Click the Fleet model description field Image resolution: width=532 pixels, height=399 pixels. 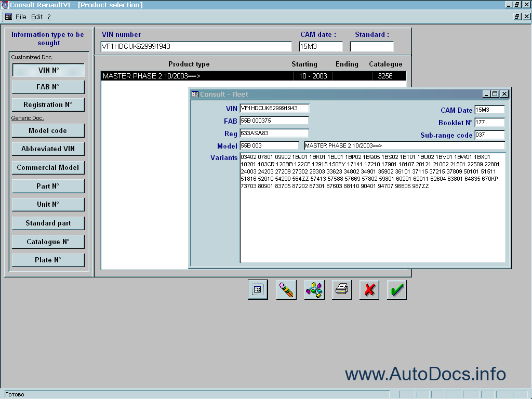click(x=404, y=145)
